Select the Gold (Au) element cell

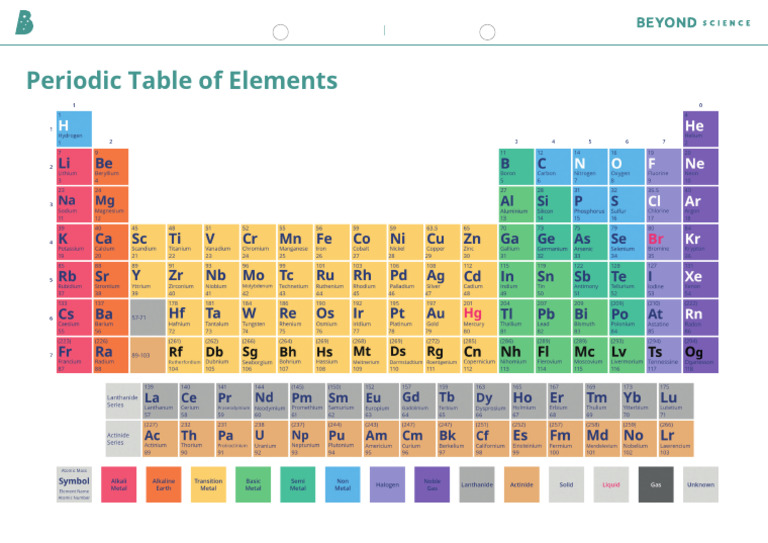click(x=442, y=317)
